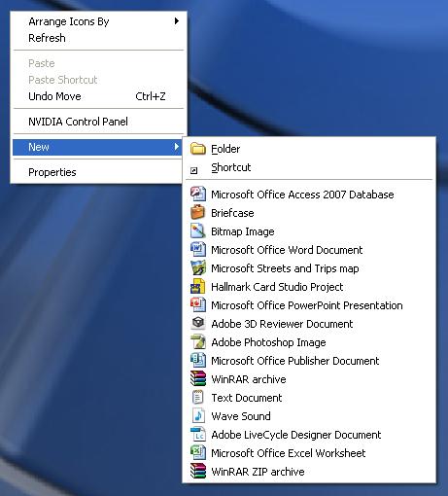The width and height of the screenshot is (448, 496).
Task: Choose Microsoft Office Excel Worksheet text
Action: pos(288,453)
